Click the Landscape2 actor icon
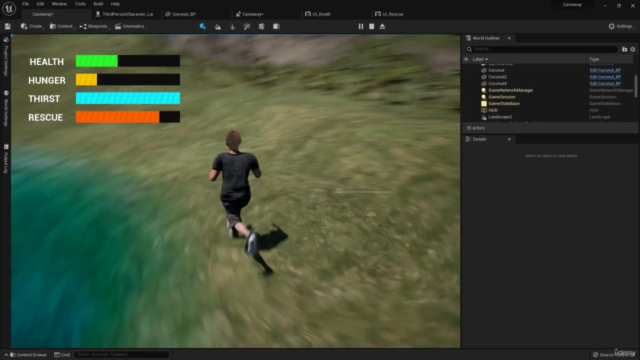640x360 pixels. point(484,117)
